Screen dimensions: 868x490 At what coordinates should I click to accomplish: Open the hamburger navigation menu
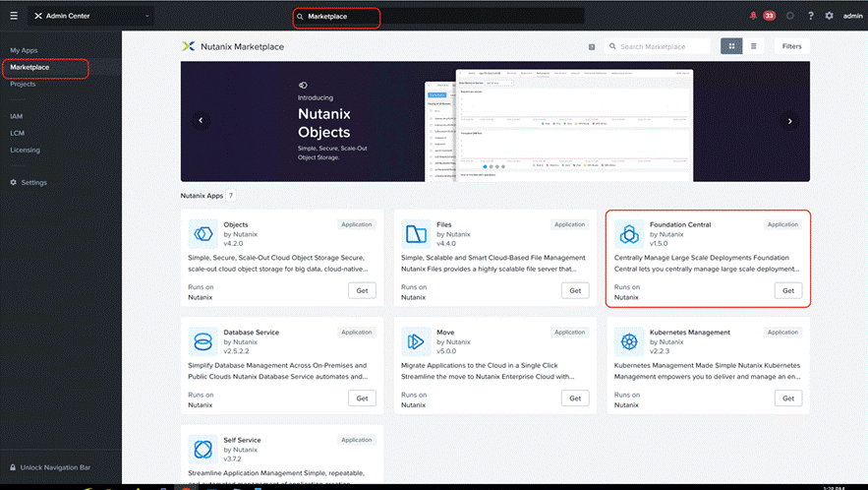(x=14, y=16)
